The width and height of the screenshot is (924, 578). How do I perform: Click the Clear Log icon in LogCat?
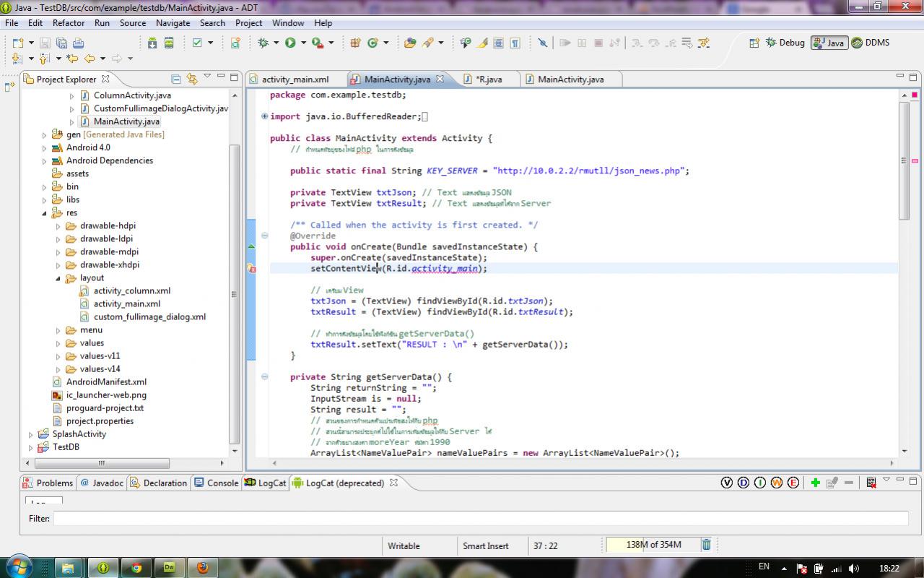(871, 483)
